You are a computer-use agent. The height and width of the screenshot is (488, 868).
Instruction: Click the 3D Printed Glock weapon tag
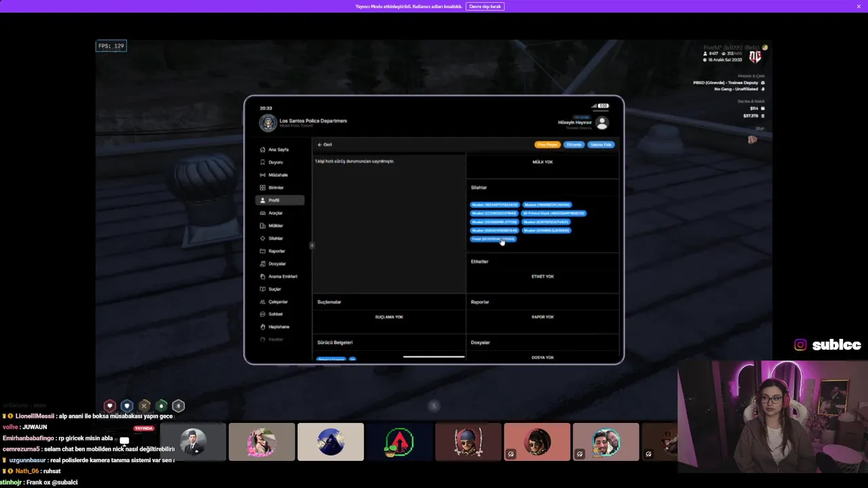pyautogui.click(x=554, y=213)
